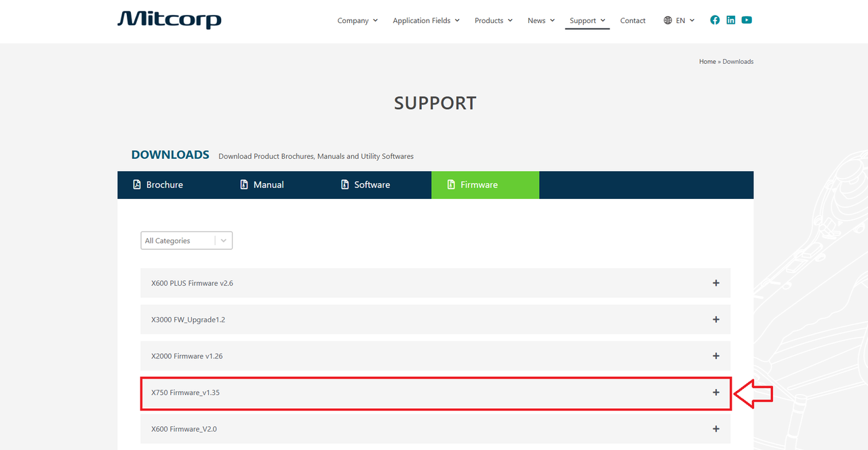
Task: Click the Manual tab document icon
Action: 244,185
